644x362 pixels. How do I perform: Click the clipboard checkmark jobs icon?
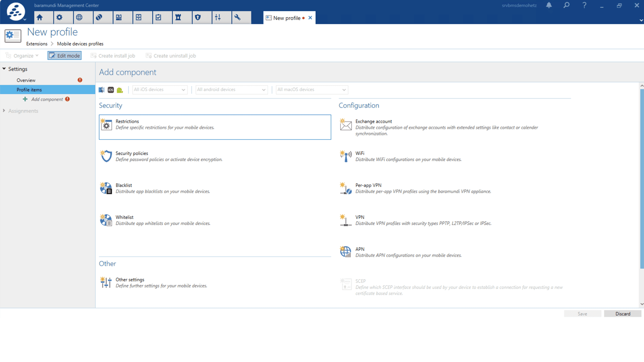click(x=159, y=17)
